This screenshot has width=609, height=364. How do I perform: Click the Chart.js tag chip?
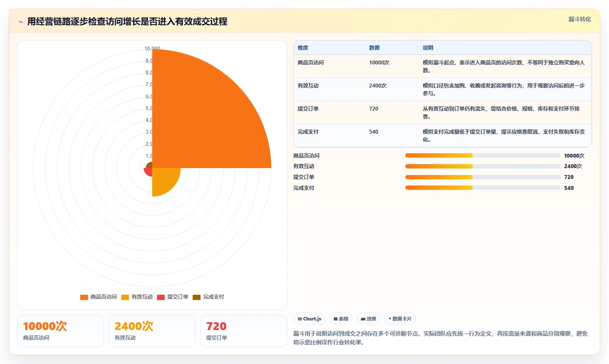310,319
